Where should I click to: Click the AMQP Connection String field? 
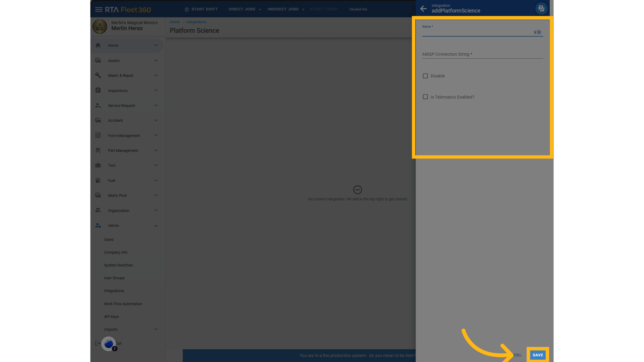[x=482, y=54]
